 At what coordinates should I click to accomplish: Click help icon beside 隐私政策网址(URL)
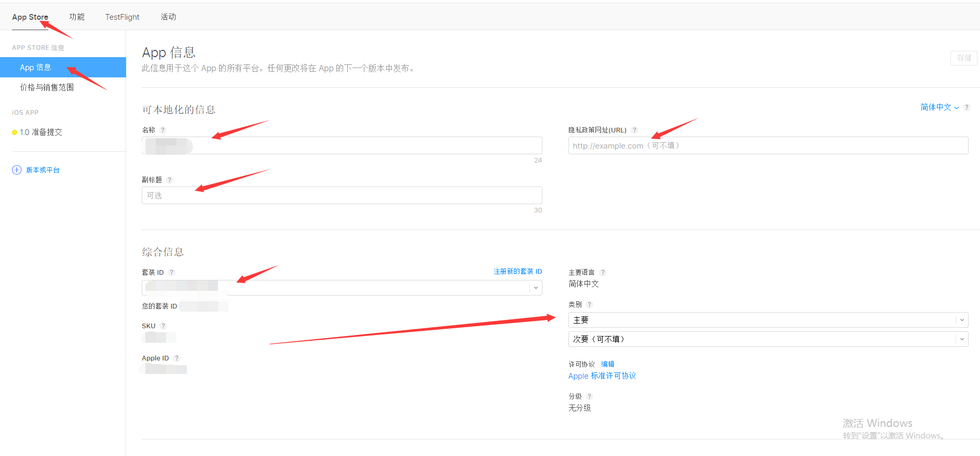pos(634,130)
